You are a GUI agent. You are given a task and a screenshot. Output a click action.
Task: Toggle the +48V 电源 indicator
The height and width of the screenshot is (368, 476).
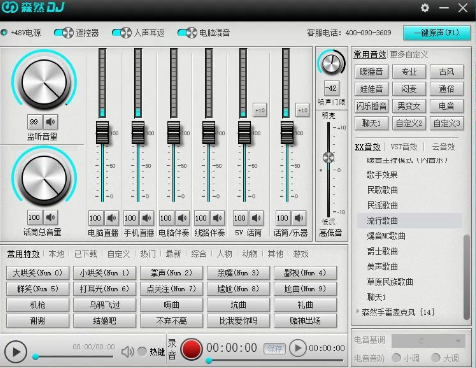[x=4, y=33]
